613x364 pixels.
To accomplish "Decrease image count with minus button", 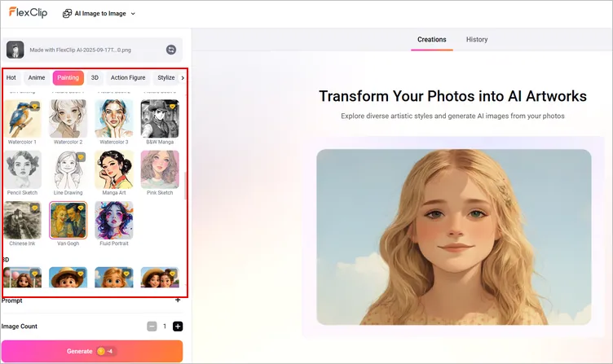I will pos(152,327).
